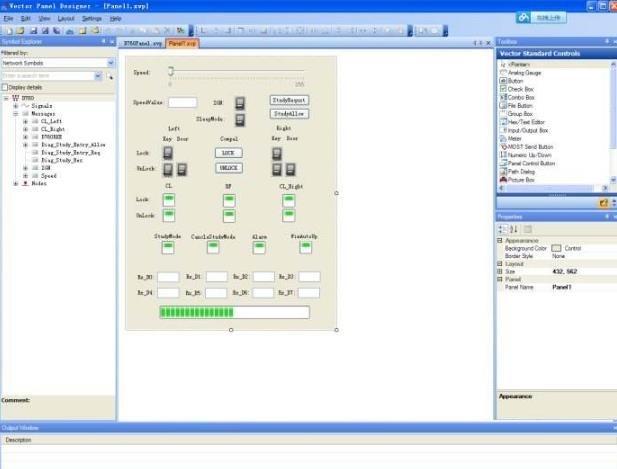
Task: Switch to the BT60Panel.xvp tab
Action: tap(141, 44)
